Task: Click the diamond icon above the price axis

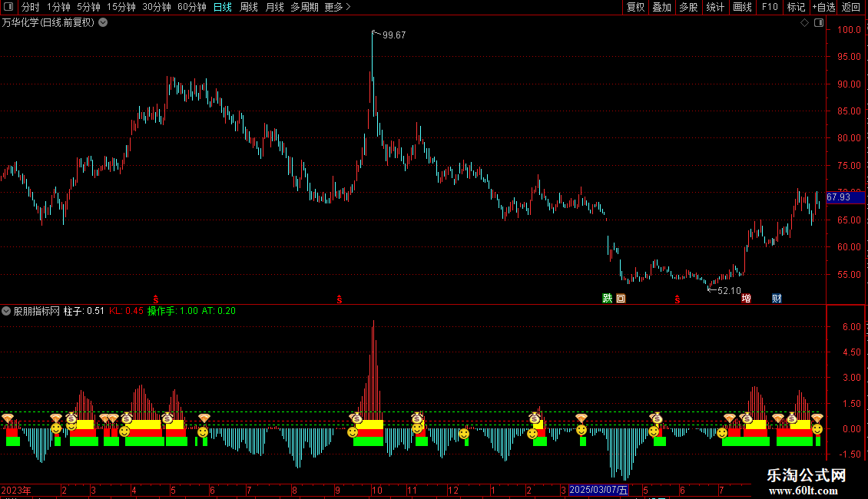Action: pos(804,23)
